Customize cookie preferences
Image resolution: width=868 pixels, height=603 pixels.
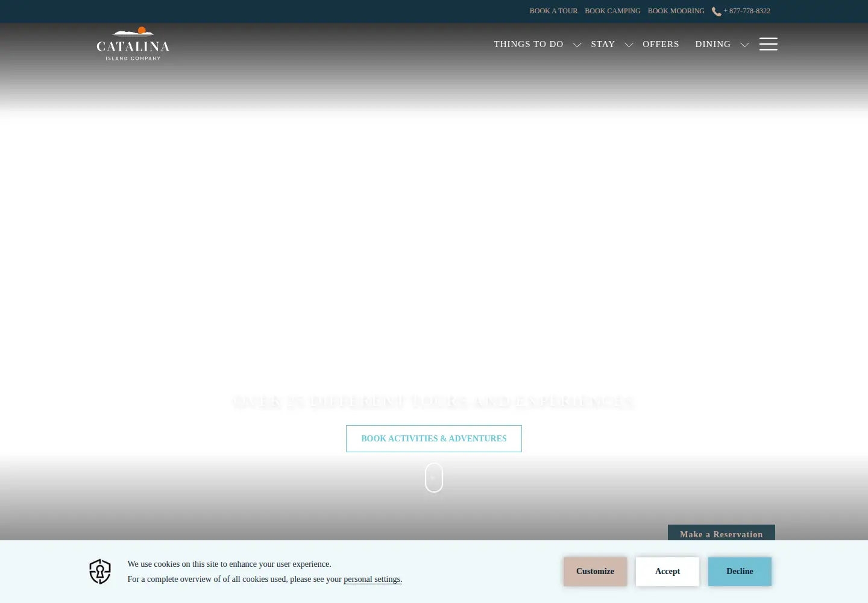(x=595, y=572)
